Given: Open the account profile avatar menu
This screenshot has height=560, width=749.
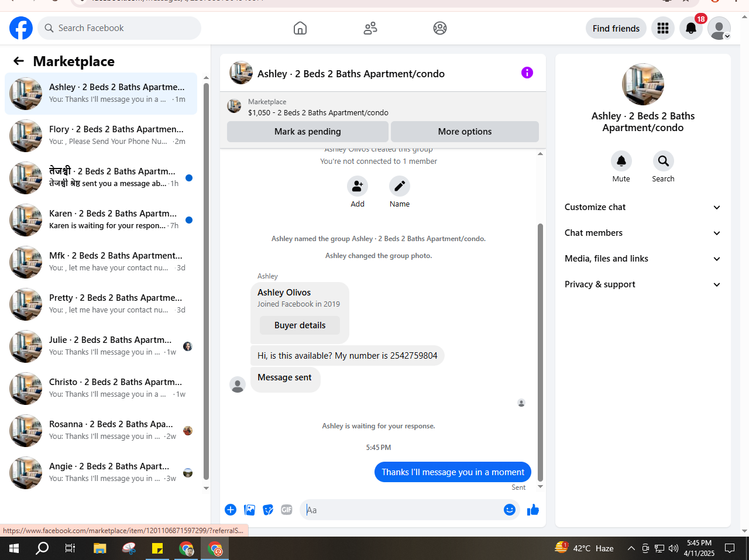Looking at the screenshot, I should [719, 28].
